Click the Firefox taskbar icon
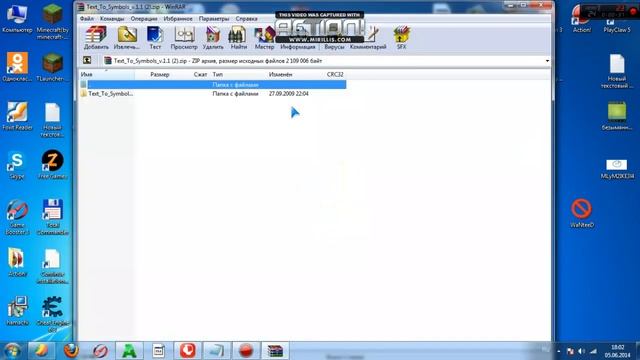The image size is (640, 360). 71,351
